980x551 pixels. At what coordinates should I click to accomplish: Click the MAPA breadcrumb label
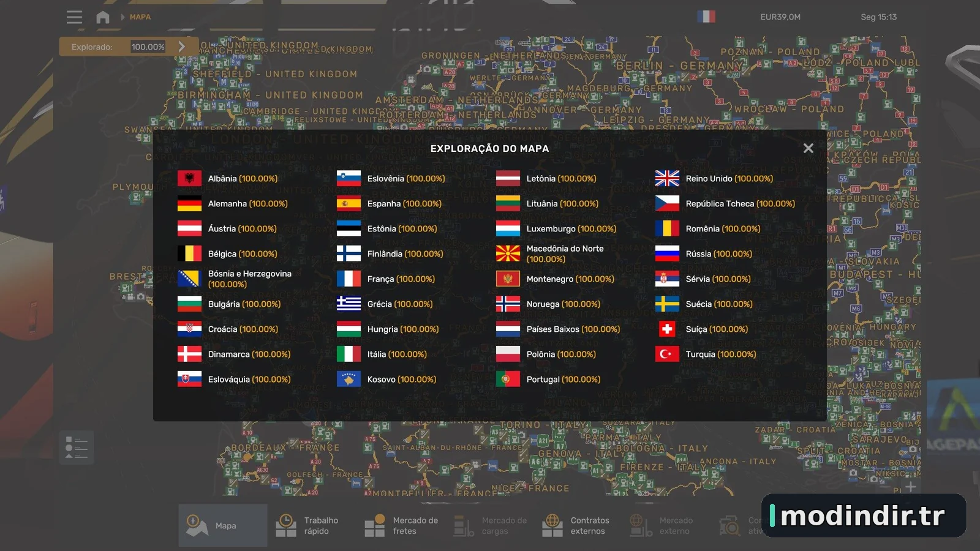(x=140, y=17)
